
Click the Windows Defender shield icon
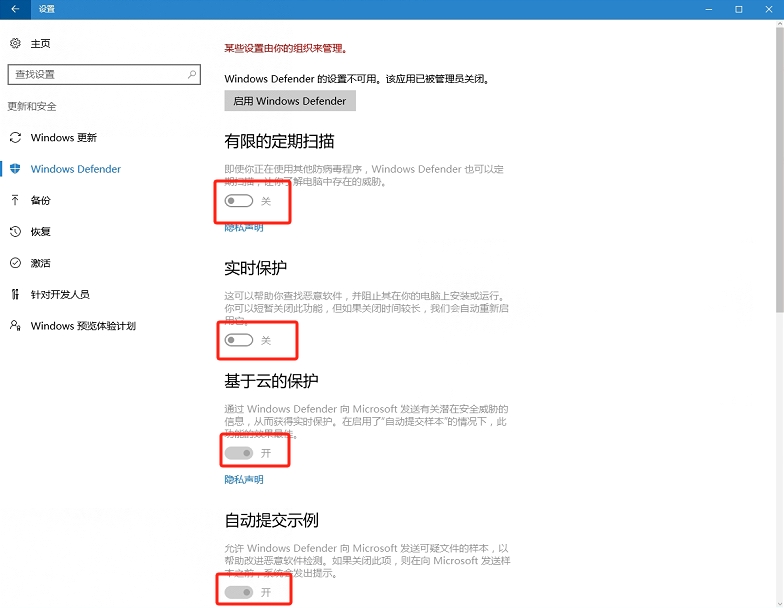(15, 169)
